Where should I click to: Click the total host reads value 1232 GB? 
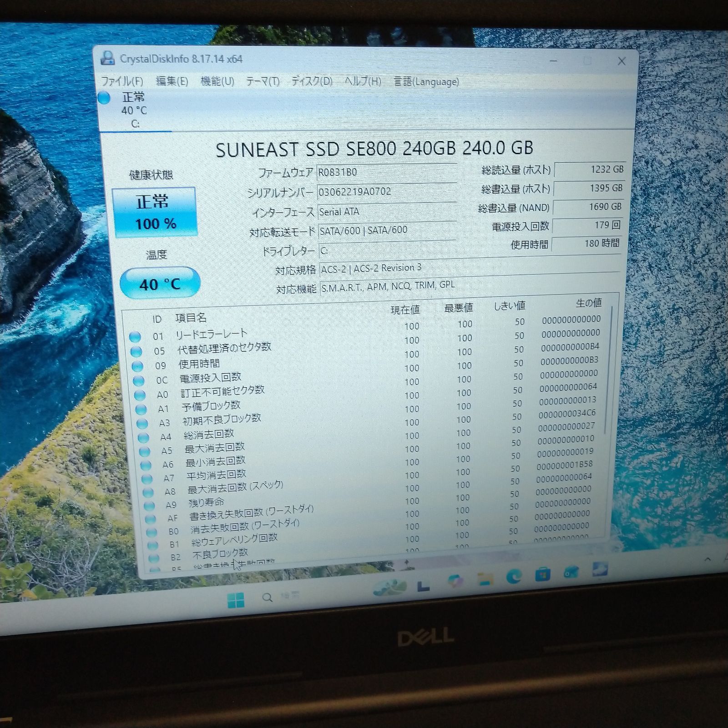click(590, 169)
